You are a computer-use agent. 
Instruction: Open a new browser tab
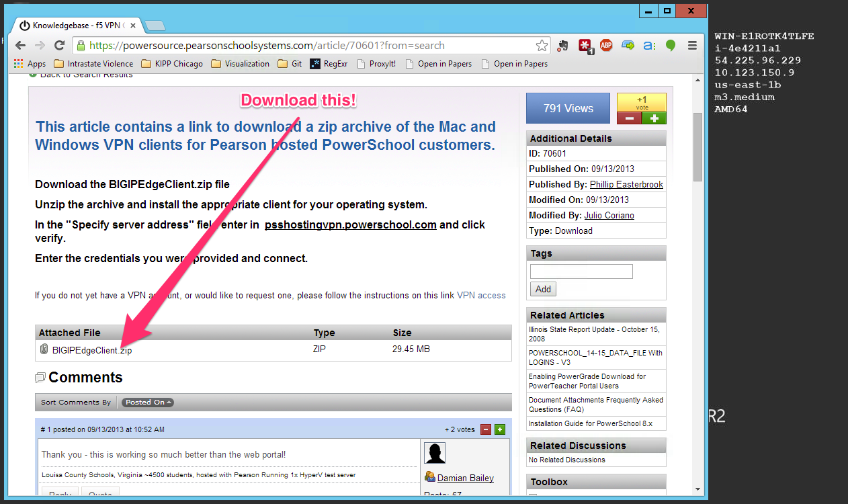pyautogui.click(x=155, y=26)
